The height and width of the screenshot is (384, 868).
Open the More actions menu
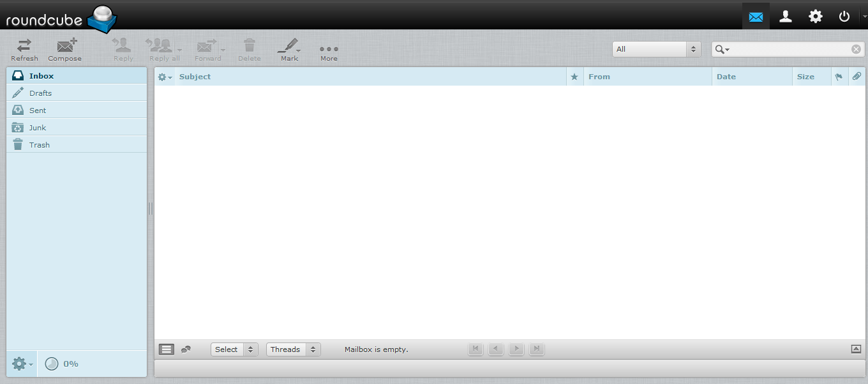(329, 49)
